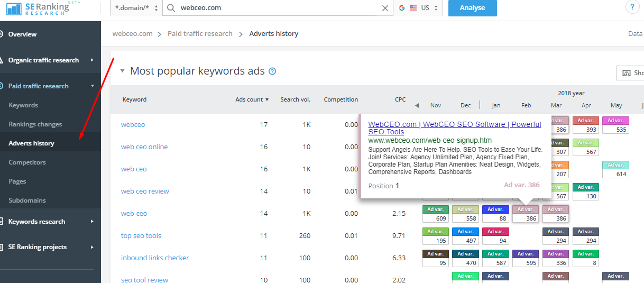Click Ad var. 94 in top seo tools row
This screenshot has height=283, width=644.
coord(496,236)
